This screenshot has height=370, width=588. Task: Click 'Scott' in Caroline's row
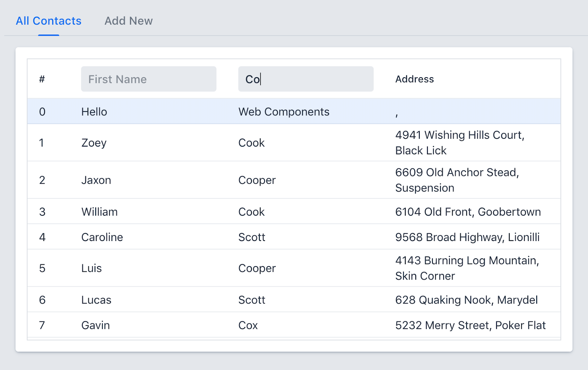(252, 237)
